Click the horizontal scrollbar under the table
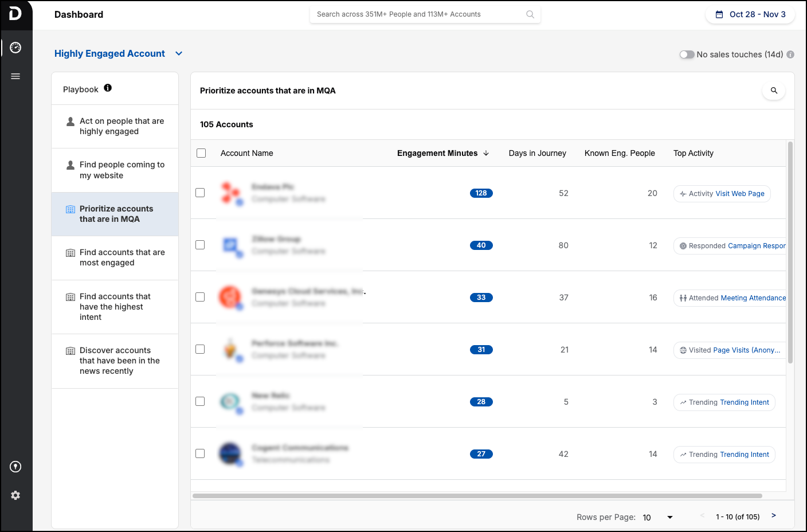Image resolution: width=807 pixels, height=532 pixels. click(477, 496)
